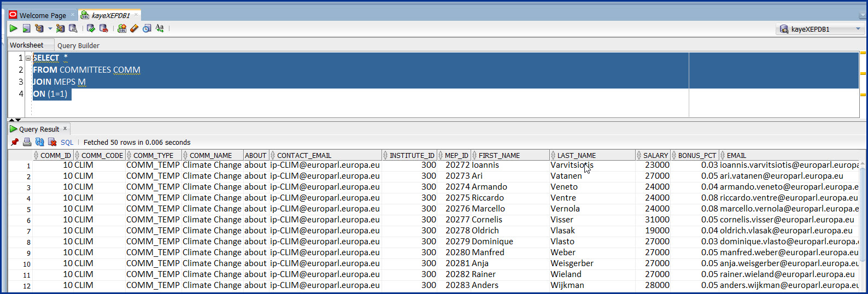Select the Query Result tab
Image resolution: width=868 pixels, height=294 pixels.
pos(39,129)
